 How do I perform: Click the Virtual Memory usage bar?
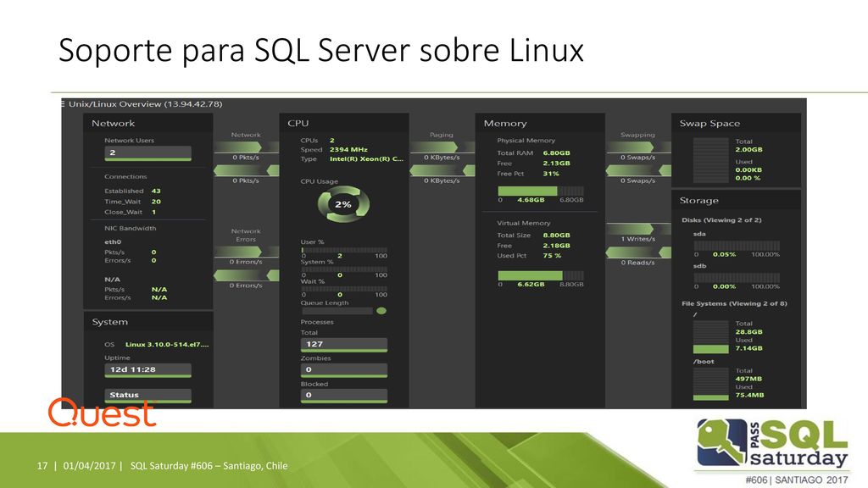pos(541,275)
